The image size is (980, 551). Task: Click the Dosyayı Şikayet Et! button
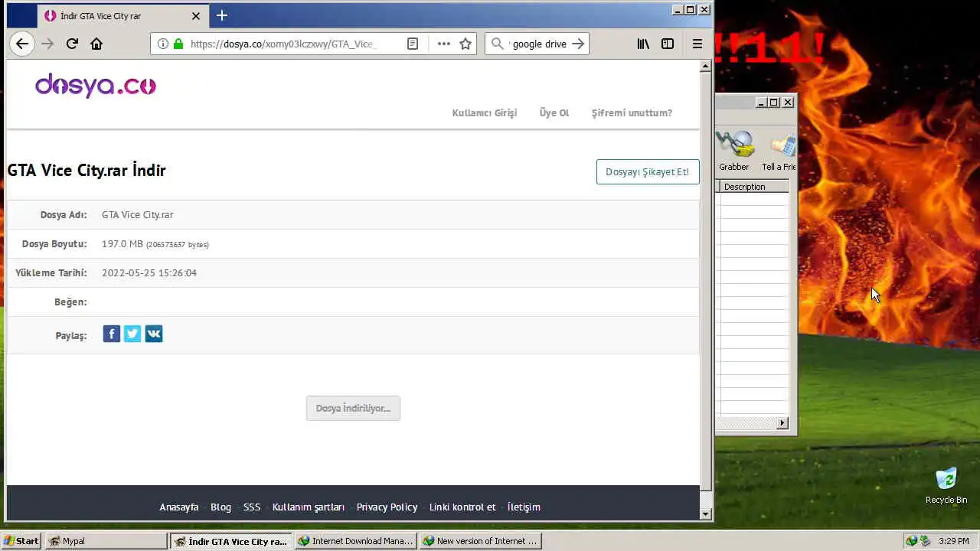coord(648,171)
